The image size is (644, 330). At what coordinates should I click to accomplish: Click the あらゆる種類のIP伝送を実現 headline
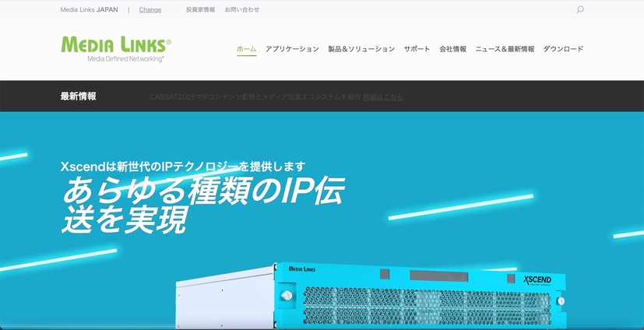pyautogui.click(x=202, y=205)
